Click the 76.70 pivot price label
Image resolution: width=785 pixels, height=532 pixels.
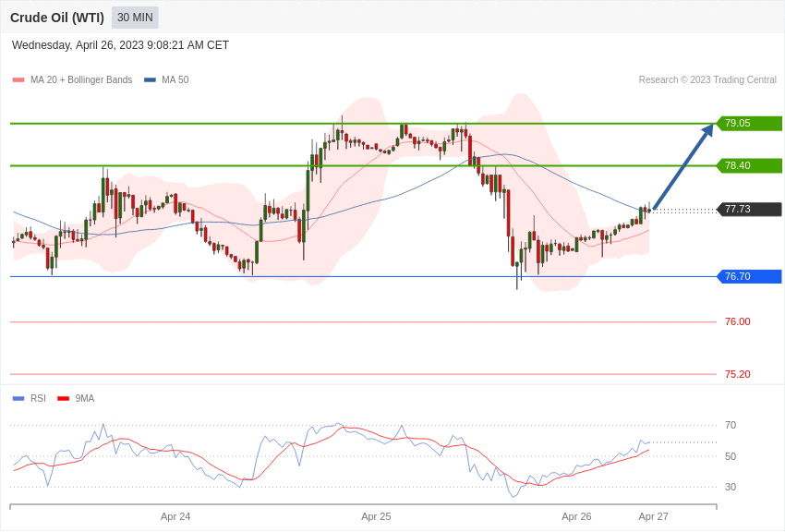[750, 276]
